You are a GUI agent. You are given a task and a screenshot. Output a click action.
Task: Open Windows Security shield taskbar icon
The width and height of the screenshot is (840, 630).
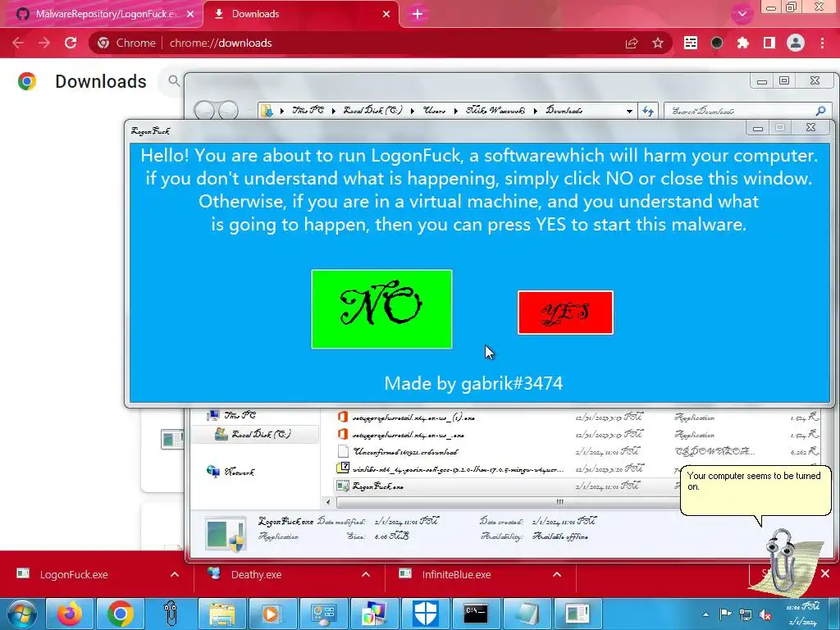click(x=424, y=614)
